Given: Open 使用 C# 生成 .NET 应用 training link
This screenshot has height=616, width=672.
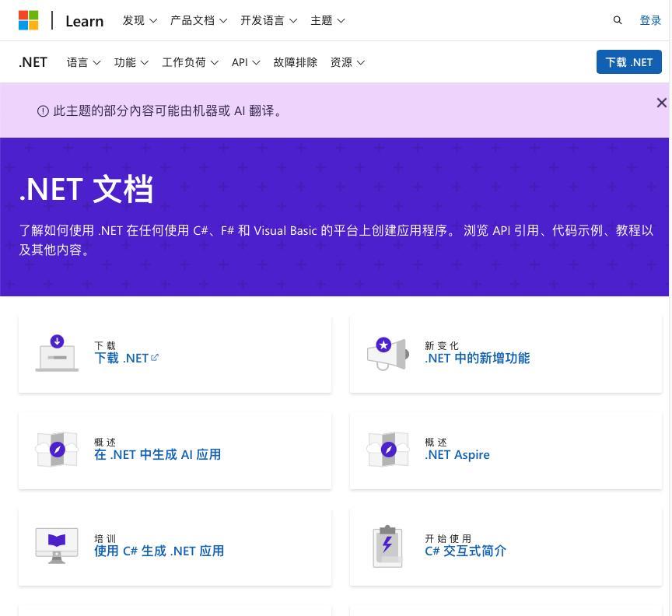Looking at the screenshot, I should (159, 551).
